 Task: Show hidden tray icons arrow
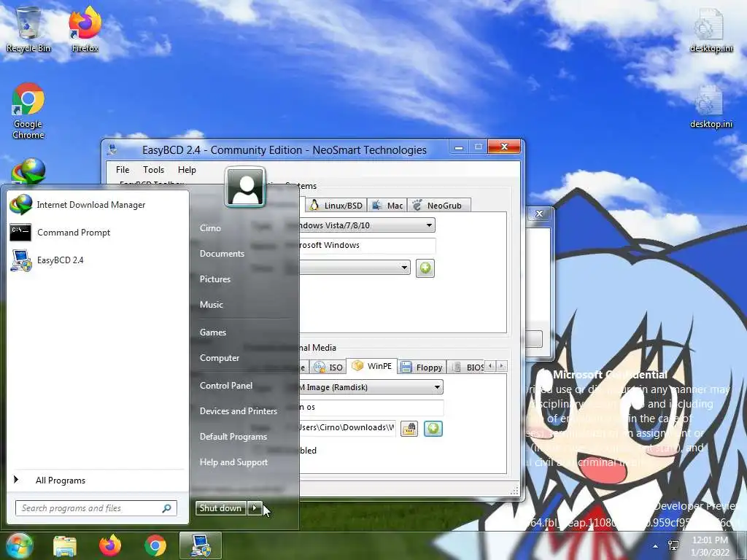[656, 545]
